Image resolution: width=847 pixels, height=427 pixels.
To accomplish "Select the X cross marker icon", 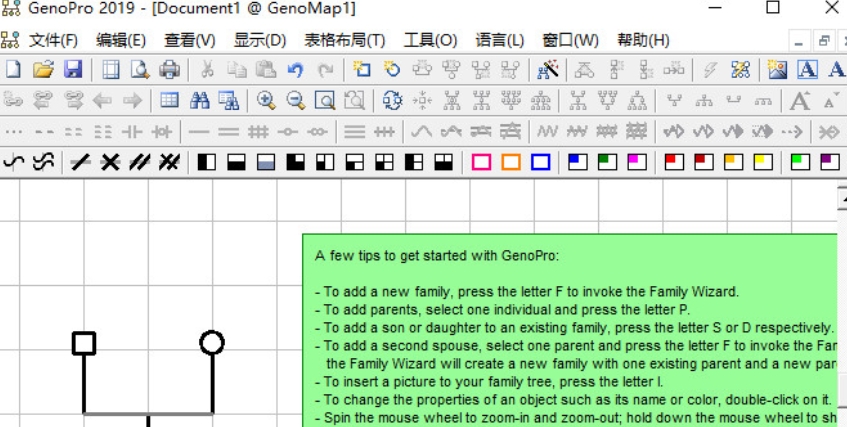I will click(110, 162).
